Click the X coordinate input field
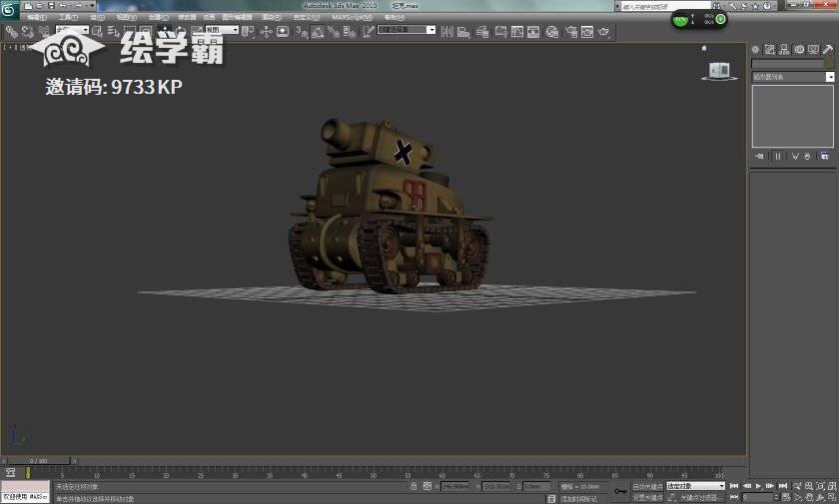The height and width of the screenshot is (504, 839). pyautogui.click(x=454, y=486)
